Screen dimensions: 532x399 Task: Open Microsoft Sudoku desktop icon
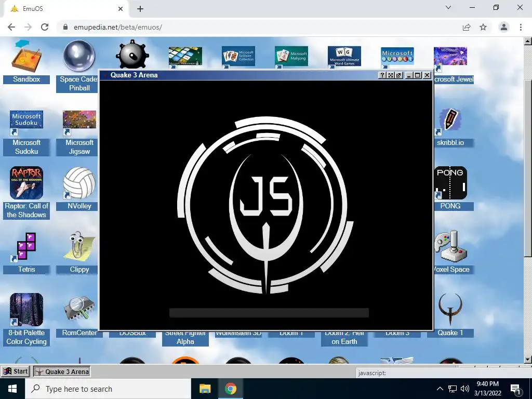coord(26,120)
